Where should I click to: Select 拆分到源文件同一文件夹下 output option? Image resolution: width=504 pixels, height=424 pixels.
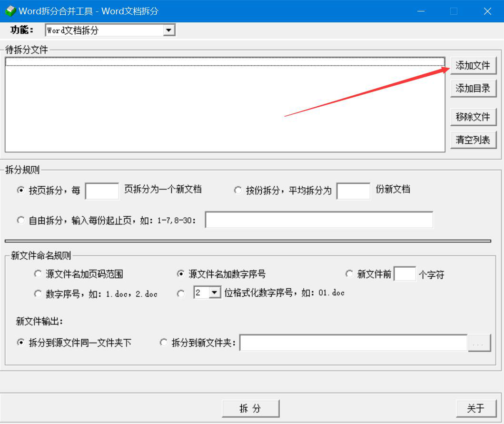pos(20,343)
